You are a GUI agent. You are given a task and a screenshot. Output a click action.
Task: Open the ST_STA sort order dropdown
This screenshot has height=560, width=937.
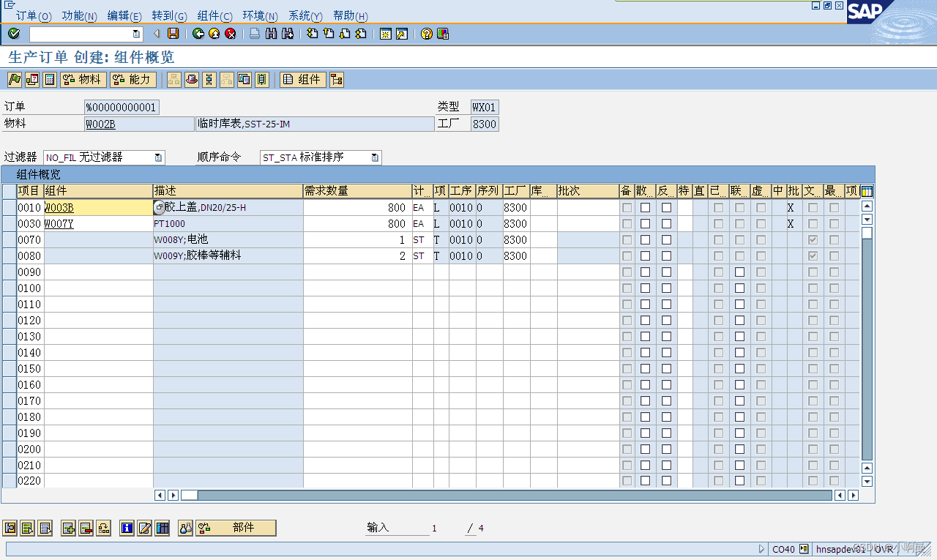[375, 157]
